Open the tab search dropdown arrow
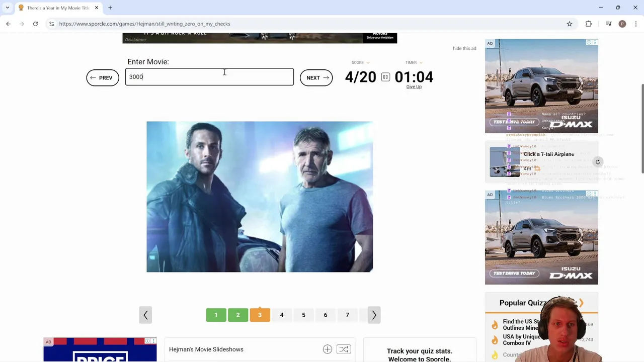The width and height of the screenshot is (644, 362). [x=8, y=8]
